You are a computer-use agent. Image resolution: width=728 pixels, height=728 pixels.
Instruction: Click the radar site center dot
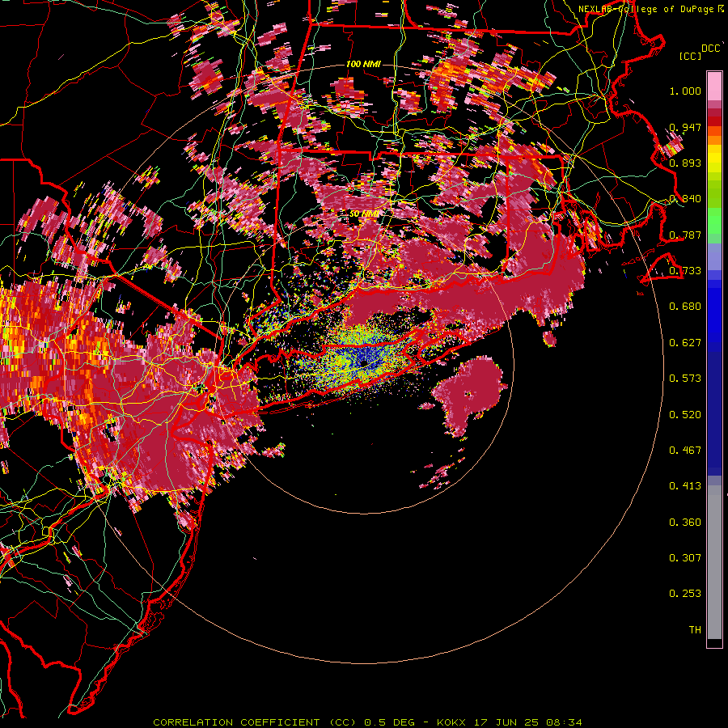point(363,362)
